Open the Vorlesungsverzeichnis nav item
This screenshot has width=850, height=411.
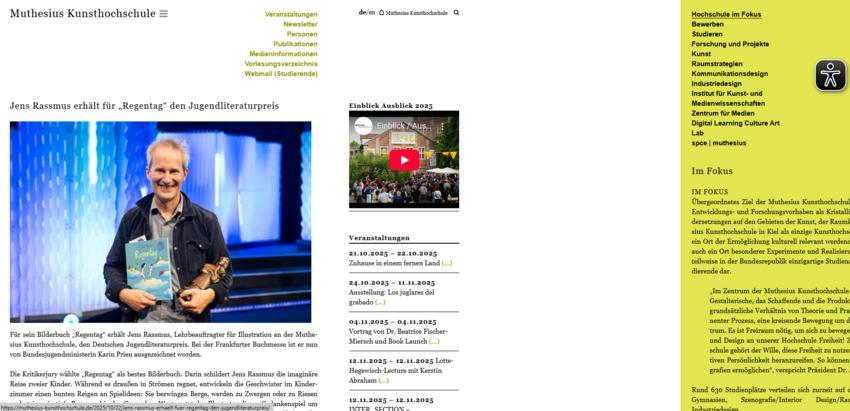(x=281, y=63)
